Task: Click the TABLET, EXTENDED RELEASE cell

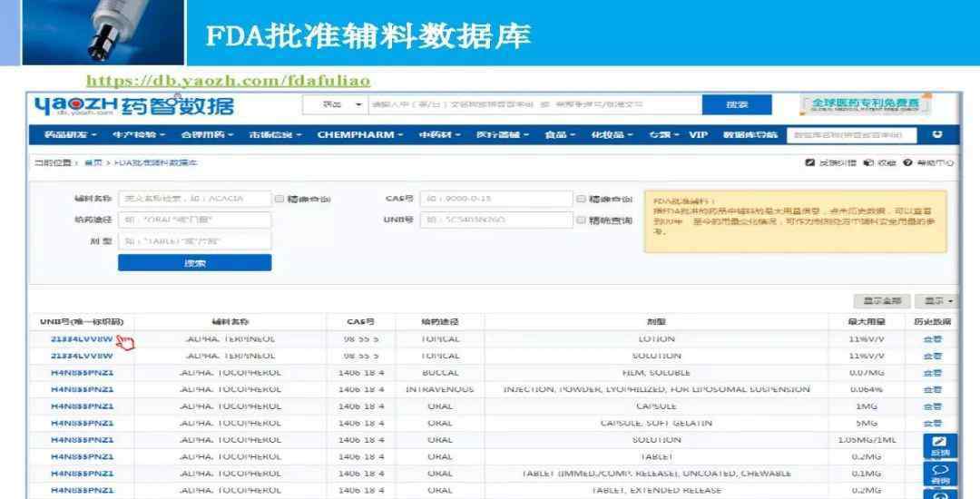Action: [x=656, y=490]
